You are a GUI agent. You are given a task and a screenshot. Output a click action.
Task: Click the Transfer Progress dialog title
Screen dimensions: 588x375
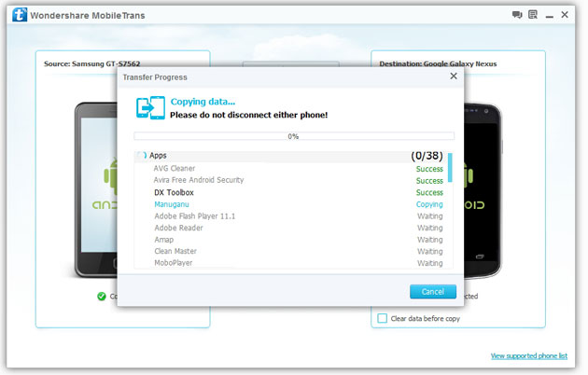click(x=155, y=77)
